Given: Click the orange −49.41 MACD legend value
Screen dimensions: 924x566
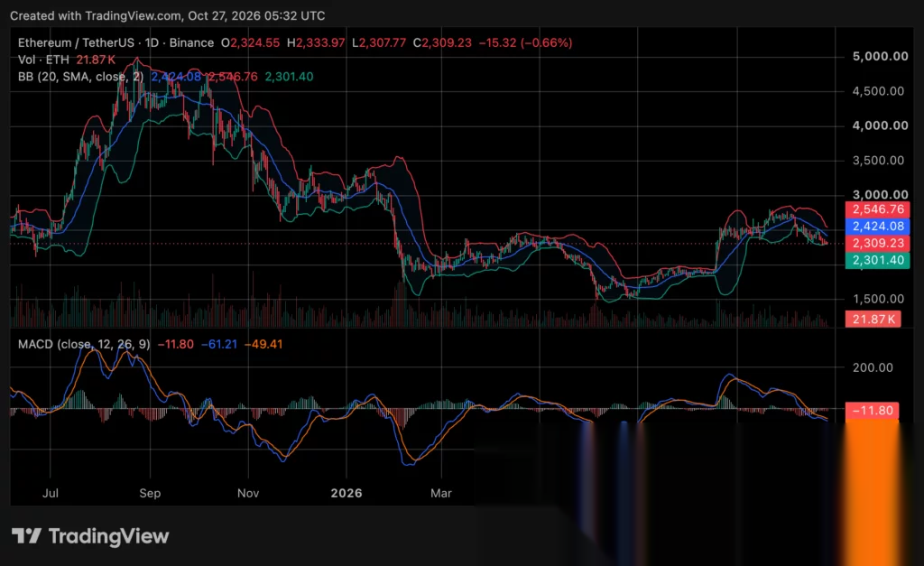Looking at the screenshot, I should click(x=263, y=344).
